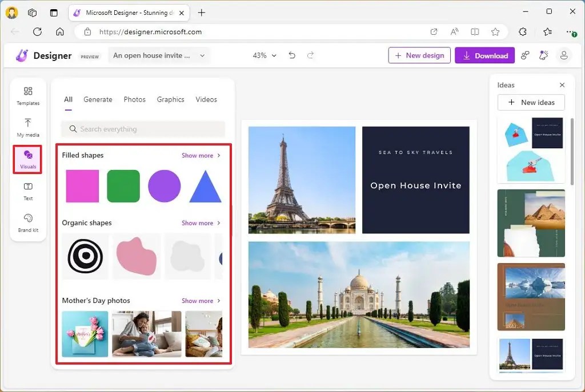
Task: Click the New ideas button
Action: (x=531, y=102)
